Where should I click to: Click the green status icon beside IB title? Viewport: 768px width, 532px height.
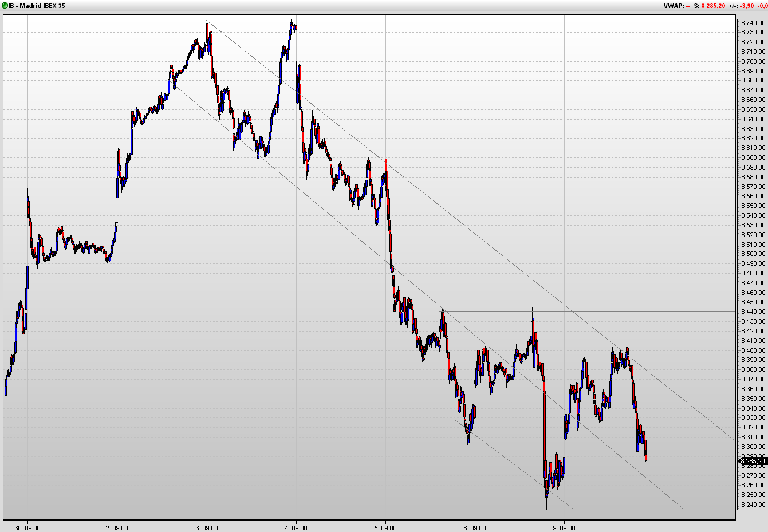5,6
